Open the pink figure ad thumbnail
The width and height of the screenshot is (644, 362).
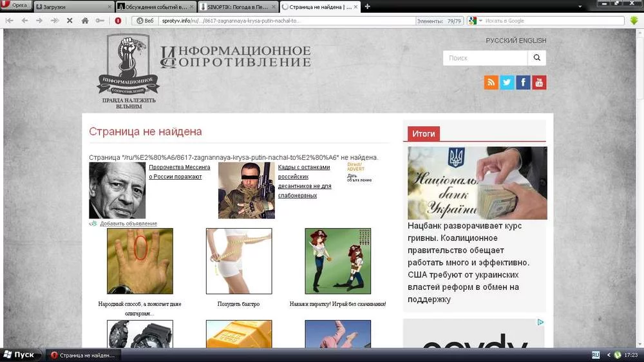click(337, 334)
